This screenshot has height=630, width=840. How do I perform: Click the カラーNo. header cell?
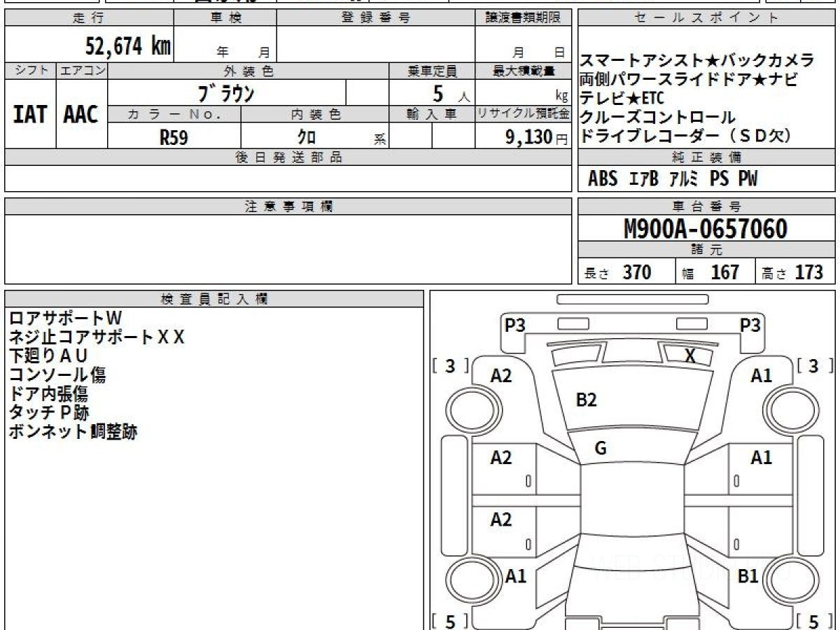coord(174,114)
